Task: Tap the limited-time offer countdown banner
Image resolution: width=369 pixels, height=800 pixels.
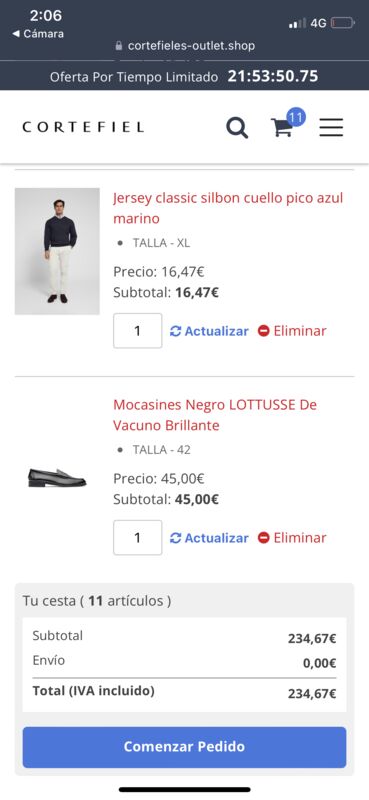Action: [184, 77]
